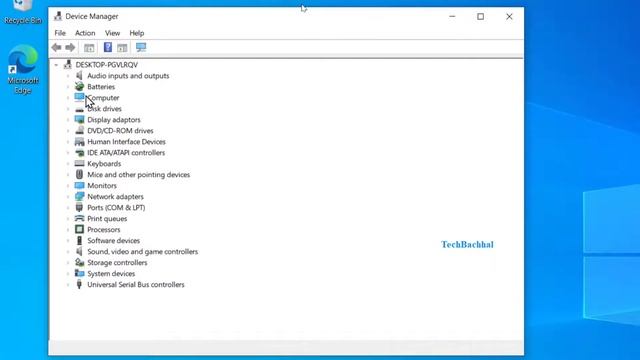640x360 pixels.
Task: Click the Software devices icon
Action: (x=79, y=241)
